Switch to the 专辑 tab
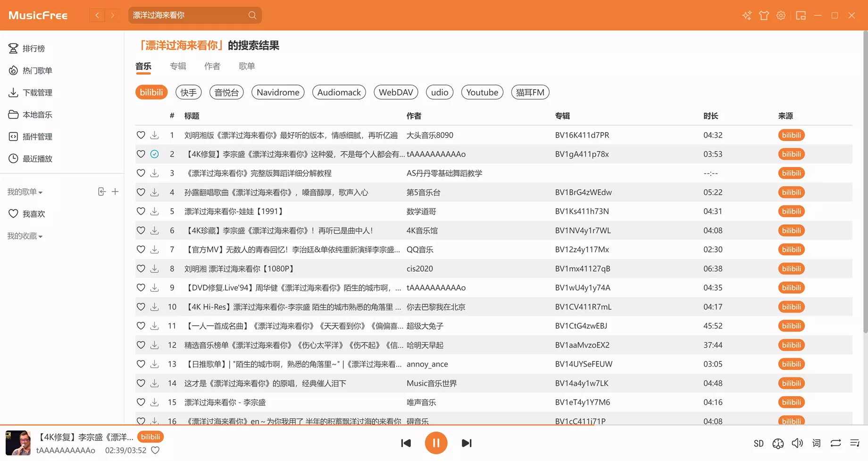This screenshot has height=461, width=868. pyautogui.click(x=178, y=66)
